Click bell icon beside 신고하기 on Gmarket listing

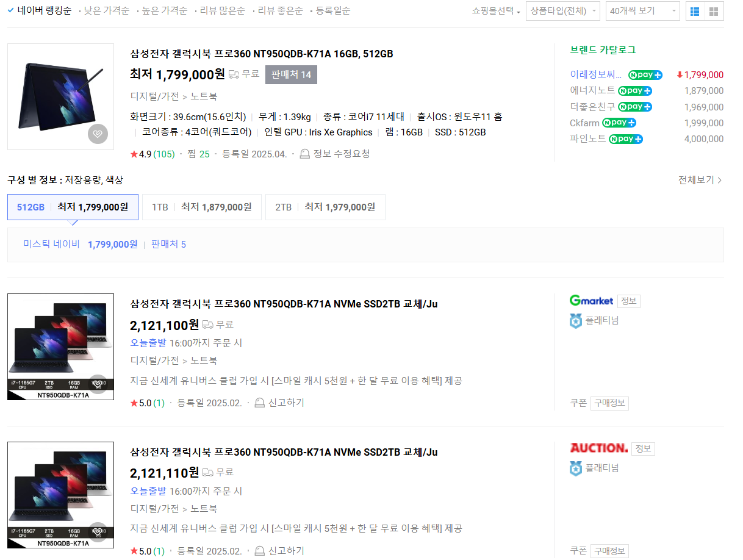[x=260, y=403]
